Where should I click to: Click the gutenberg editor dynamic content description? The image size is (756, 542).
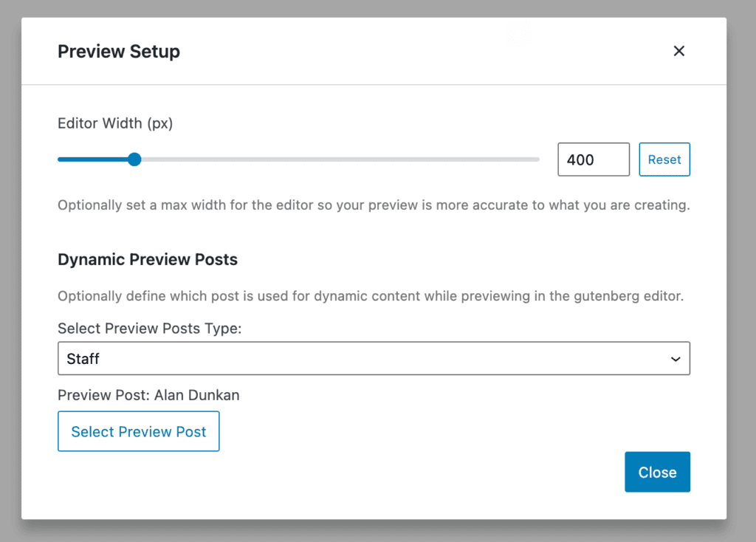371,297
